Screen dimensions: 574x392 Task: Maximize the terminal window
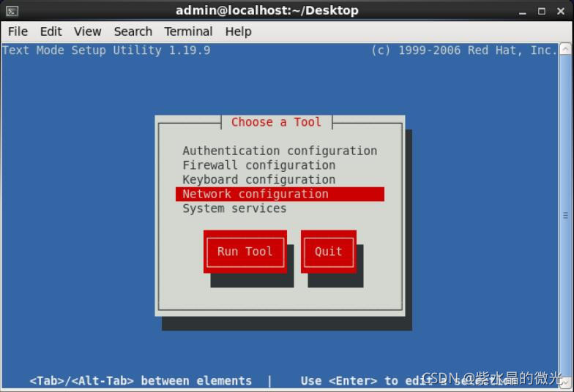[542, 12]
